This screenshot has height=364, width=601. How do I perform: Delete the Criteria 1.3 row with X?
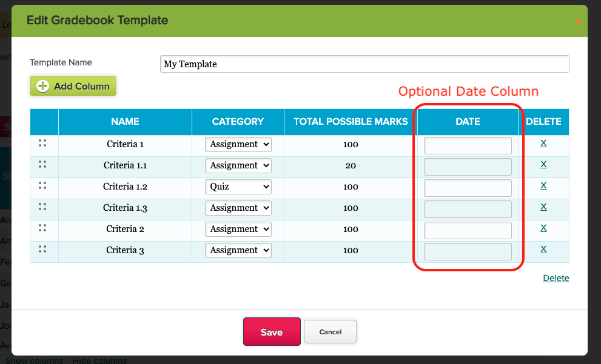543,207
